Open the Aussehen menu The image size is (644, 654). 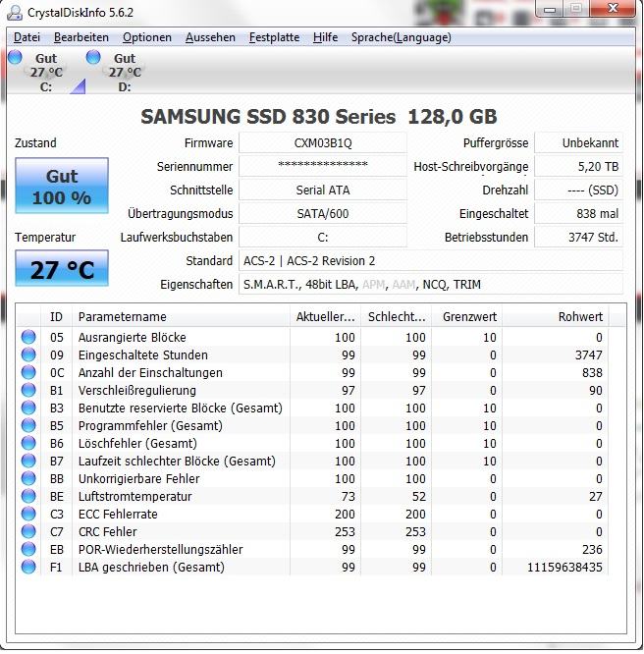pyautogui.click(x=210, y=37)
